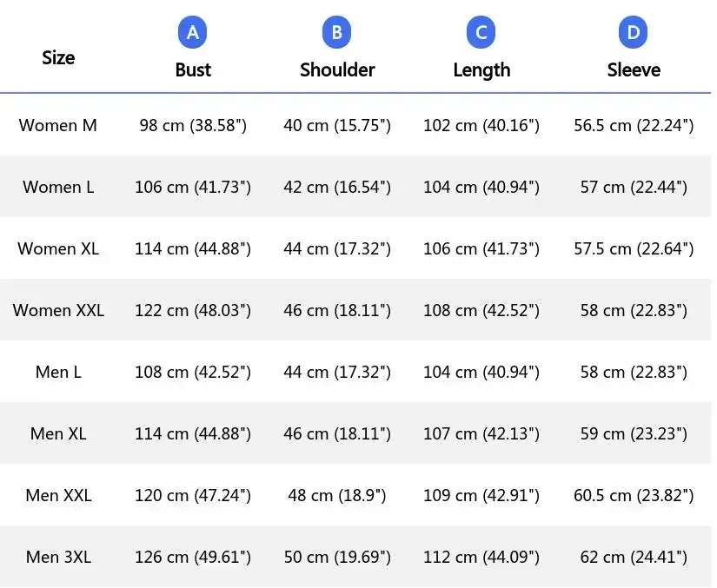Click the Women L size label
The image size is (717, 588).
[58, 187]
